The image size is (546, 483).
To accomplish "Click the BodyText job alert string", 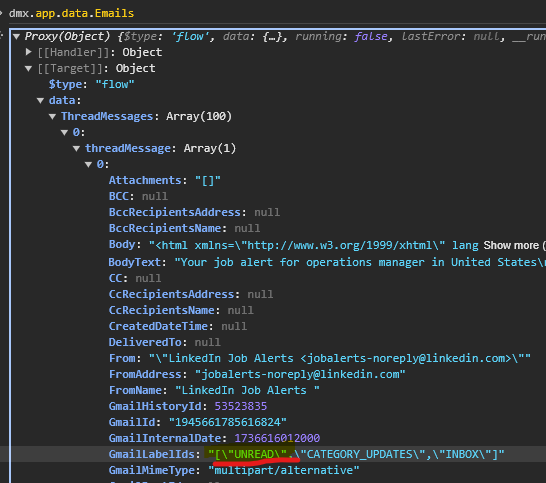I will (360, 262).
